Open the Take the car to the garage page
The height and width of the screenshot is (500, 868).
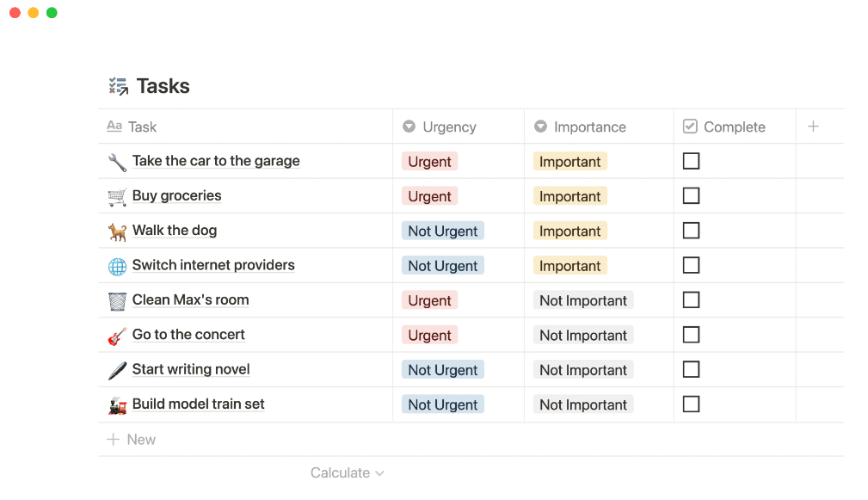click(215, 161)
